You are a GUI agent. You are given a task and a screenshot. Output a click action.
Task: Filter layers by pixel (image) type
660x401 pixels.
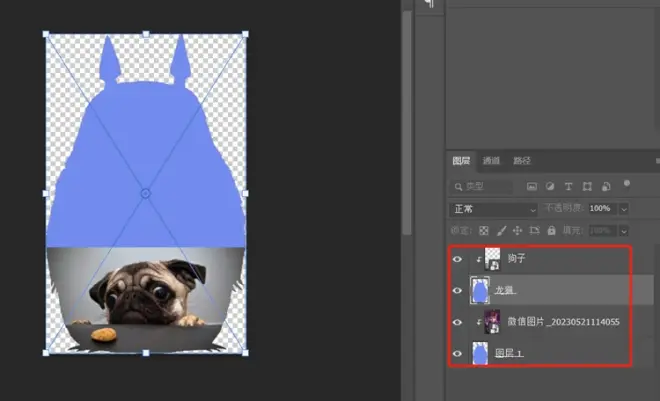pyautogui.click(x=532, y=186)
